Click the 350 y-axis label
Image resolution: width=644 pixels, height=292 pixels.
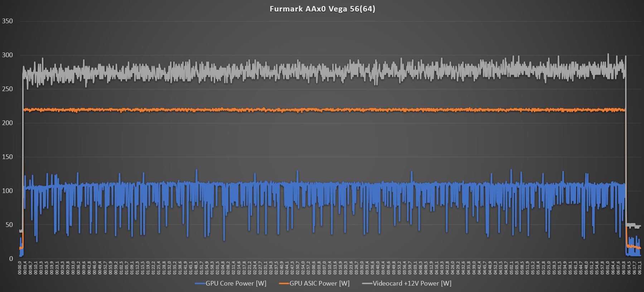pos(8,21)
